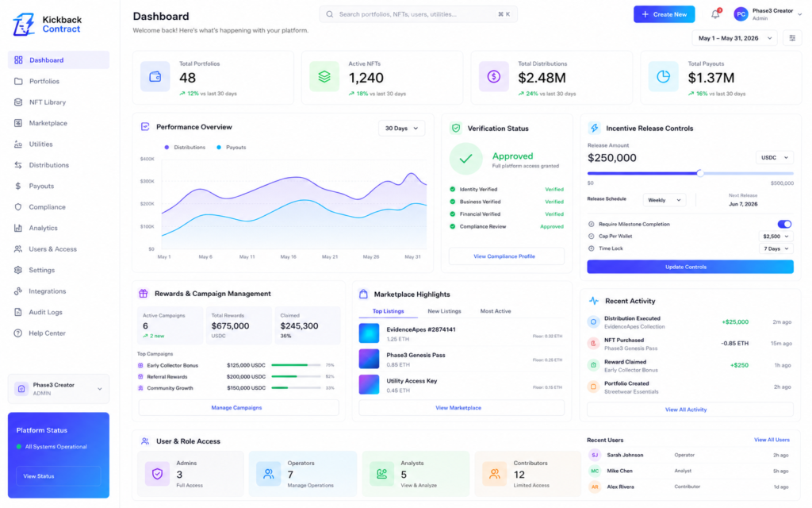The height and width of the screenshot is (508, 812).
Task: Click the Admins shield icon
Action: [x=157, y=473]
